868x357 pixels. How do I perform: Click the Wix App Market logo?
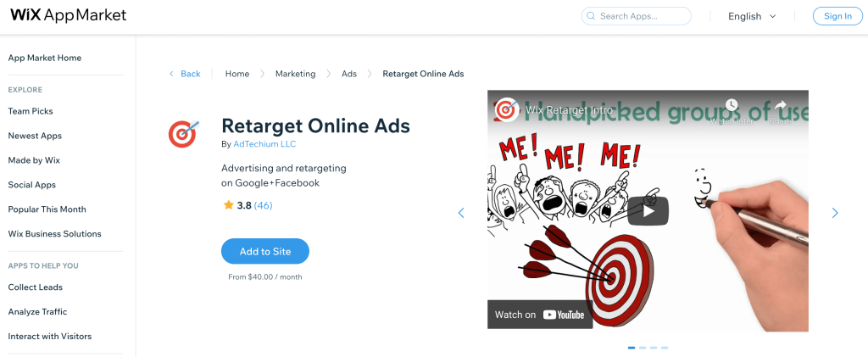pyautogui.click(x=69, y=15)
